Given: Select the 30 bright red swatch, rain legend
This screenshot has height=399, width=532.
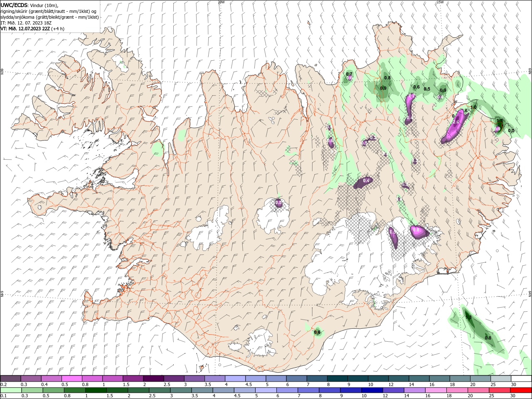Looking at the screenshot, I should (x=521, y=390).
